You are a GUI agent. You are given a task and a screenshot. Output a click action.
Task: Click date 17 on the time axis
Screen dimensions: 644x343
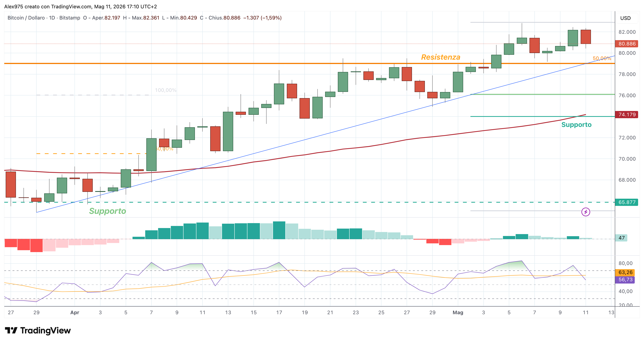point(279,313)
